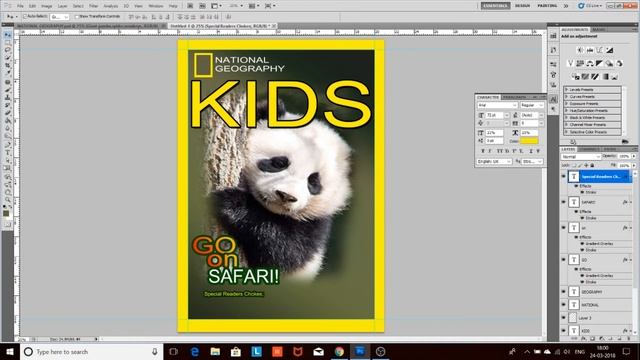Add a layer style from the Layers panel bottom
The height and width of the screenshot is (360, 640).
pyautogui.click(x=584, y=338)
